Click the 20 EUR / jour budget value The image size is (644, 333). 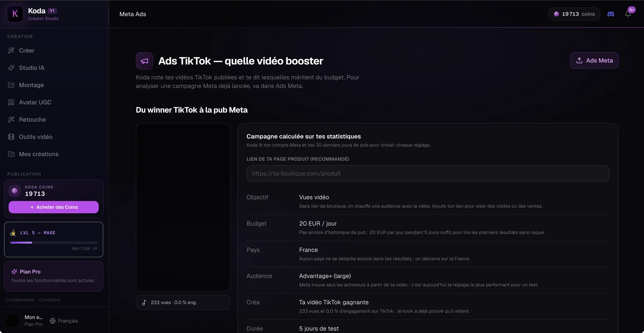point(318,223)
